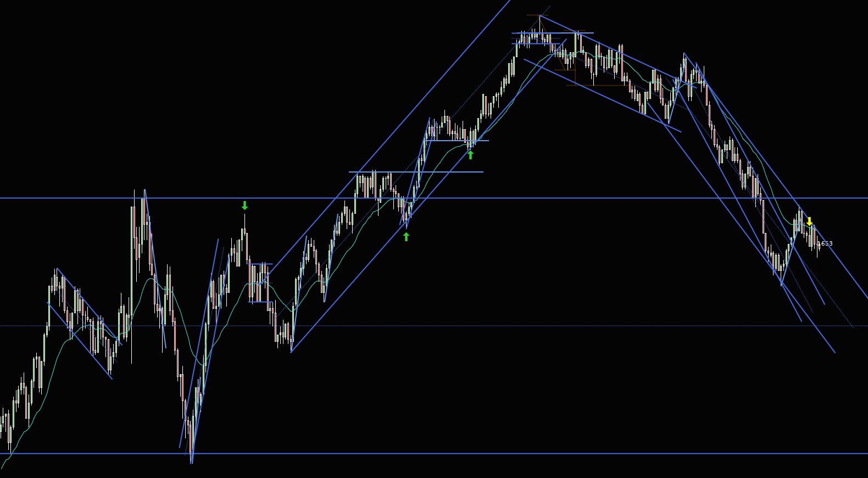Select the small blue rectangle consolidation box
This screenshot has height=478, width=868.
tap(260, 283)
